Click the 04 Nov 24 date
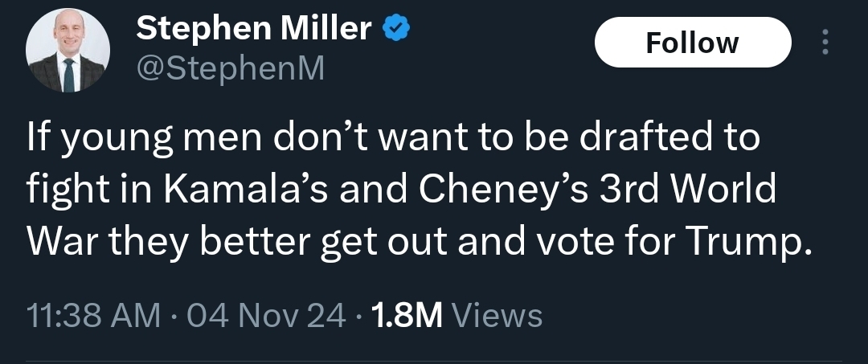This screenshot has height=364, width=868. tap(265, 315)
